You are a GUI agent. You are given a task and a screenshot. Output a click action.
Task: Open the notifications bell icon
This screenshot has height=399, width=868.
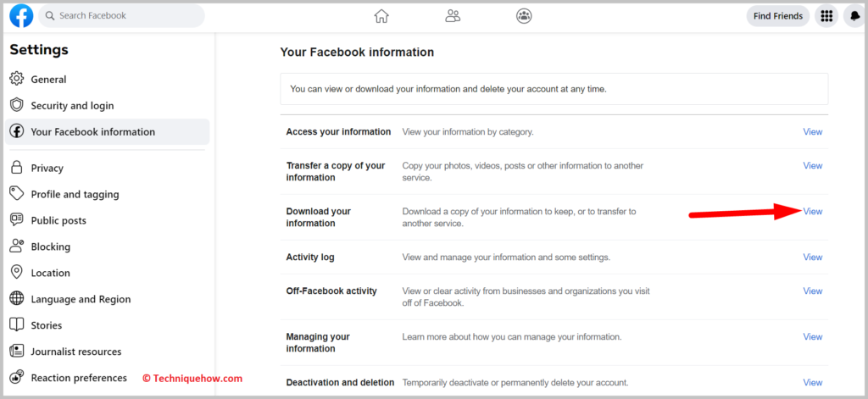855,16
